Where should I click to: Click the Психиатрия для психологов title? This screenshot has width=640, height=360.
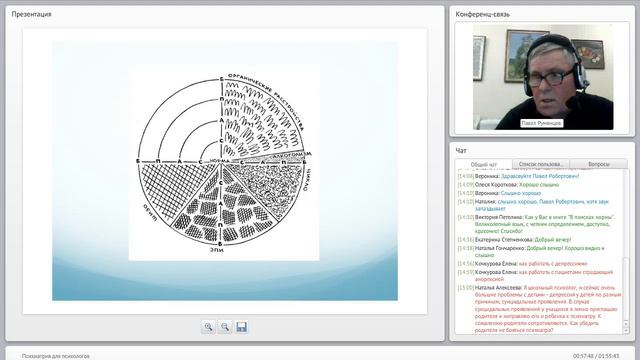click(x=56, y=356)
